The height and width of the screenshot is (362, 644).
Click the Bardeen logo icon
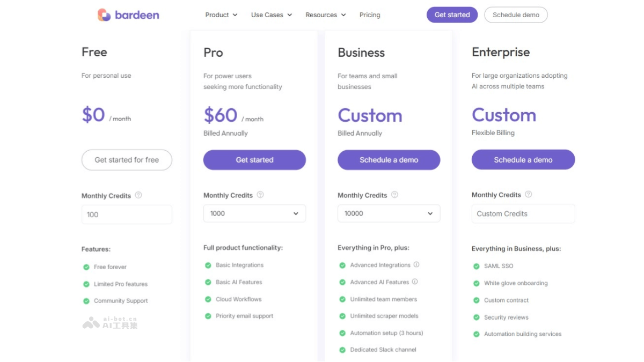[104, 15]
